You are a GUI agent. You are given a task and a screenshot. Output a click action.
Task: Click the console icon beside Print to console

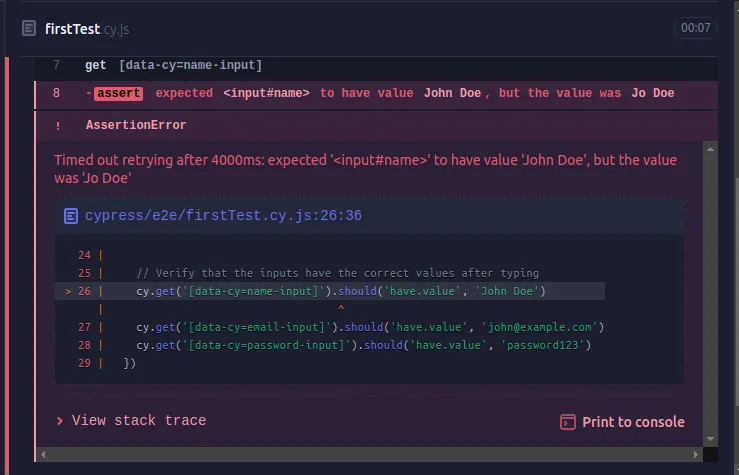pyautogui.click(x=567, y=422)
